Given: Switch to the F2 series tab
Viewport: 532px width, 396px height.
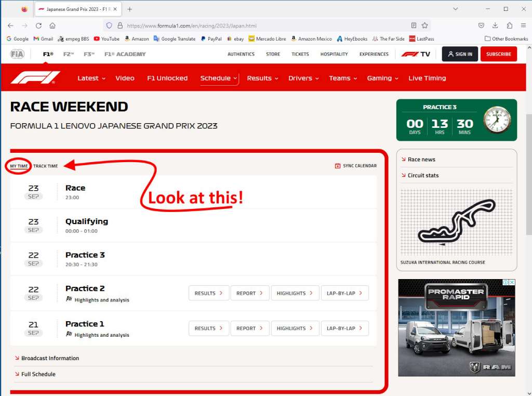Looking at the screenshot, I should [69, 54].
